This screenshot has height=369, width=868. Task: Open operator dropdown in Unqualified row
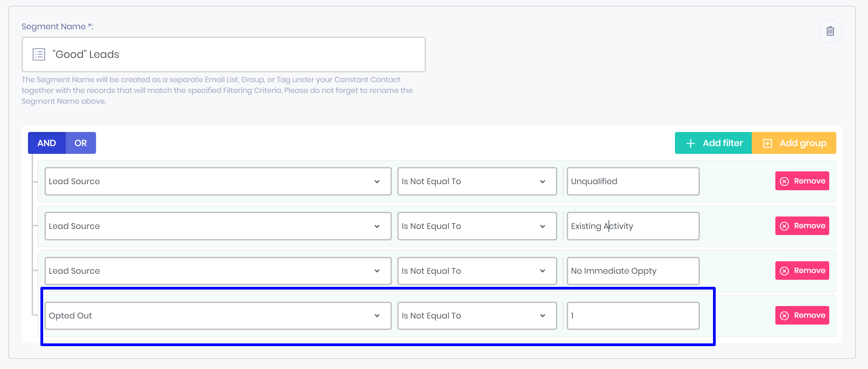pyautogui.click(x=477, y=181)
